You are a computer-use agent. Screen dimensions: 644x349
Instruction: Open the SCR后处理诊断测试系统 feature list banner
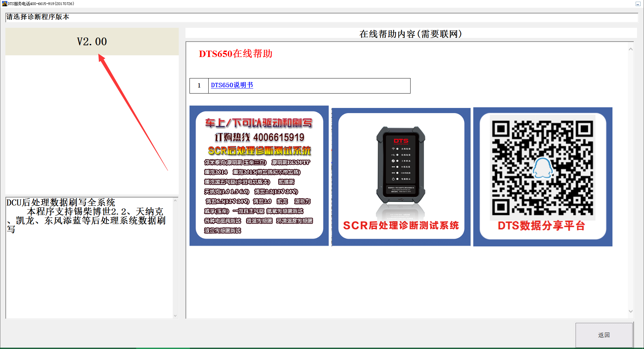click(259, 176)
